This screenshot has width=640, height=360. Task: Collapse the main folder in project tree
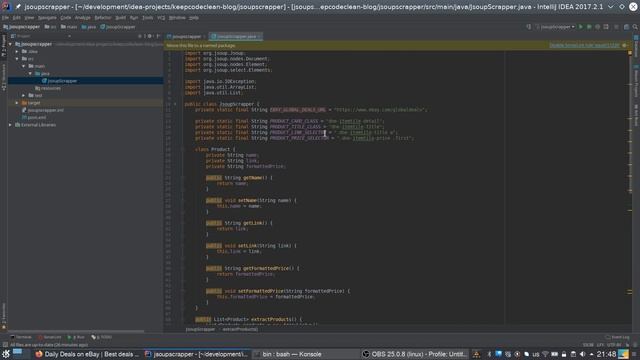point(24,66)
